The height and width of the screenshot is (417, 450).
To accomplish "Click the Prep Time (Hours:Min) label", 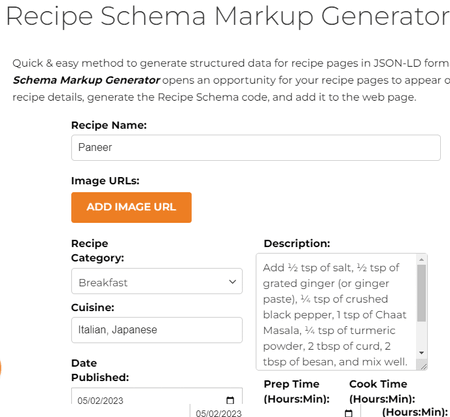I will (297, 391).
